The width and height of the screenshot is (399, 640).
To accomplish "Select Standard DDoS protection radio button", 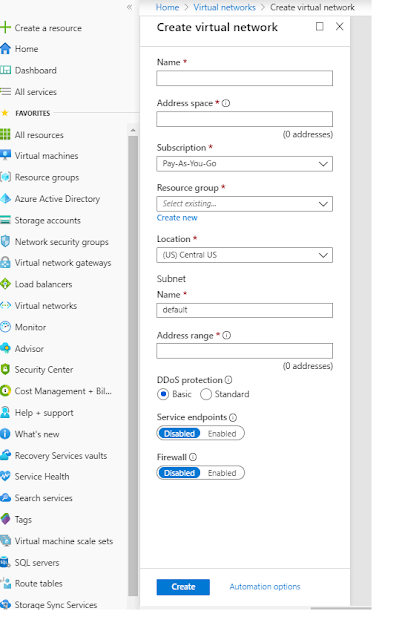I will point(206,394).
